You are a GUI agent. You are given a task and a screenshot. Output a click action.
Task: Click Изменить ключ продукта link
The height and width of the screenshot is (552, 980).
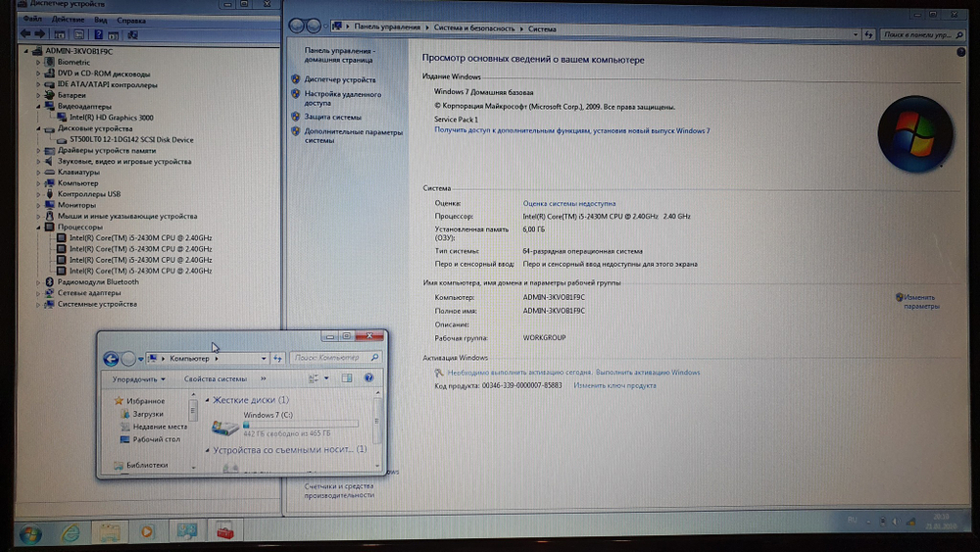pyautogui.click(x=615, y=385)
